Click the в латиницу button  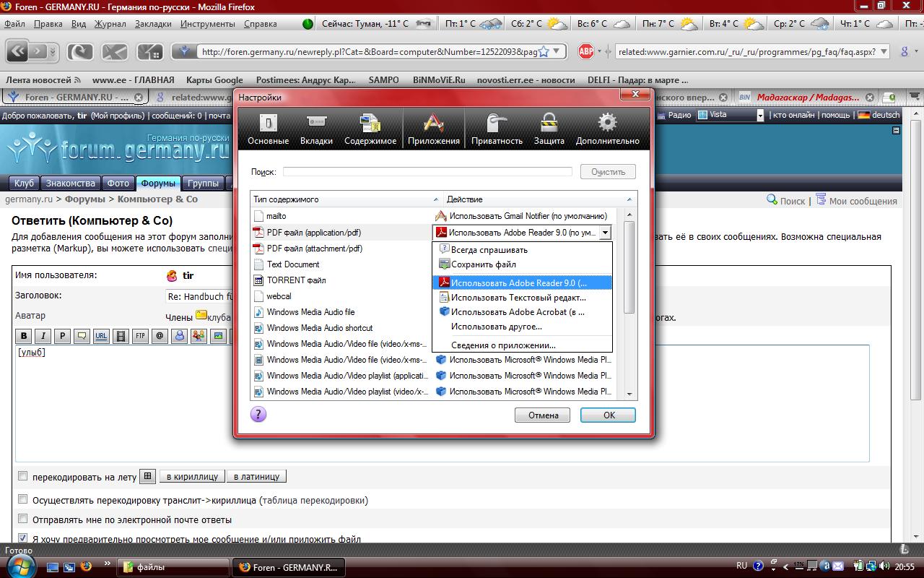click(256, 477)
